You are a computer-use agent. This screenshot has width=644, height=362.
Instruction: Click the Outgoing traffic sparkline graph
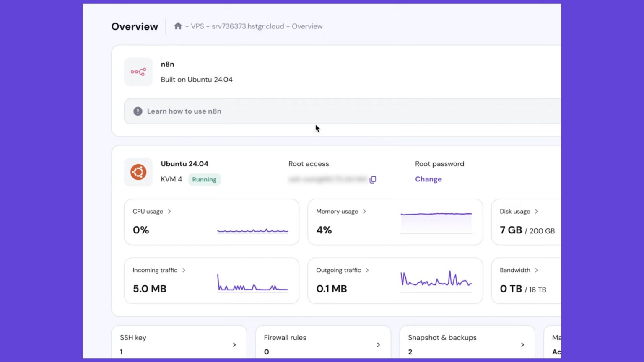[x=436, y=279]
